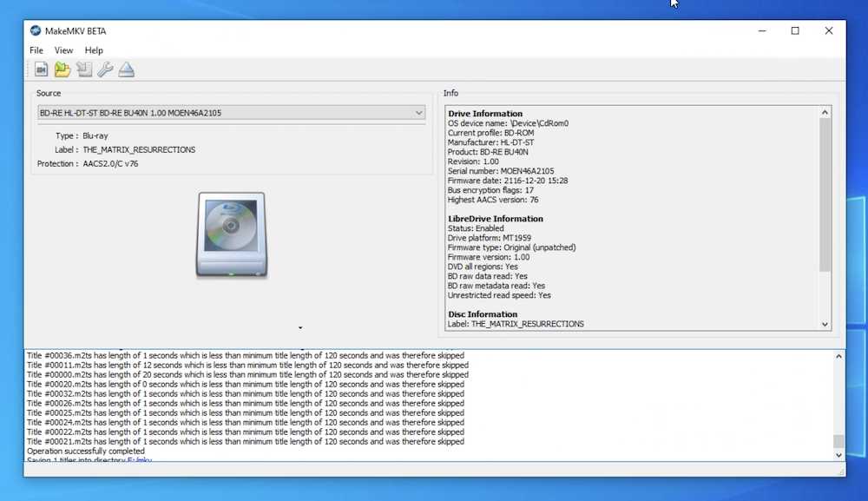Click the Open disc folder toolbar icon
Image resolution: width=868 pixels, height=501 pixels.
[62, 69]
